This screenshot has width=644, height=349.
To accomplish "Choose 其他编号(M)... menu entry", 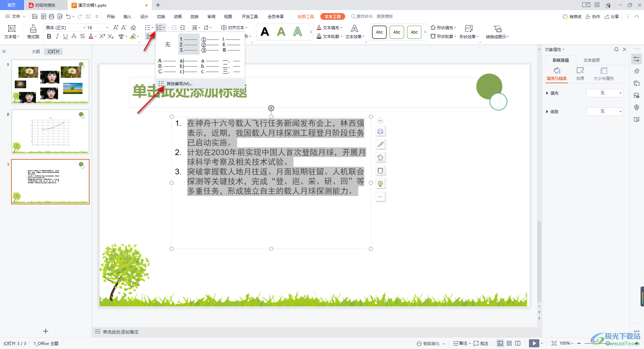I will click(200, 84).
